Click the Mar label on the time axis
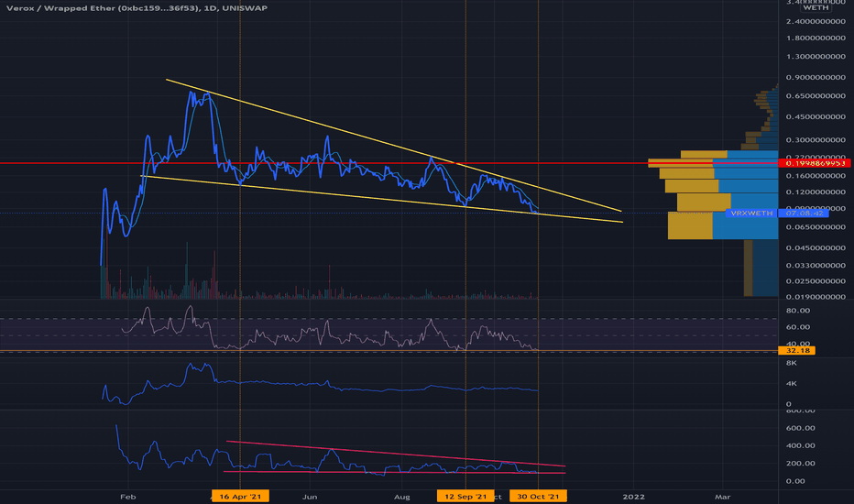Viewport: 854px width, 504px height. tap(722, 497)
